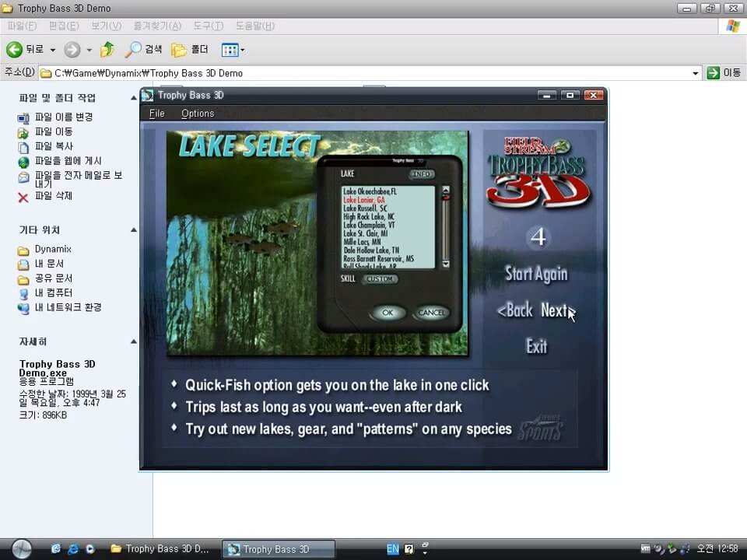Open the forward history dropdown arrow

pyautogui.click(x=89, y=50)
